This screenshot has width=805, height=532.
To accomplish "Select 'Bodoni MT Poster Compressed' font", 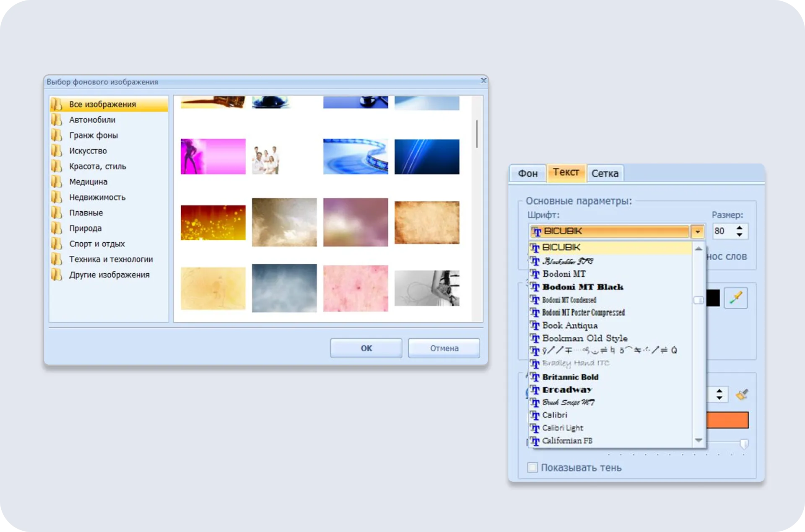I will click(610, 312).
